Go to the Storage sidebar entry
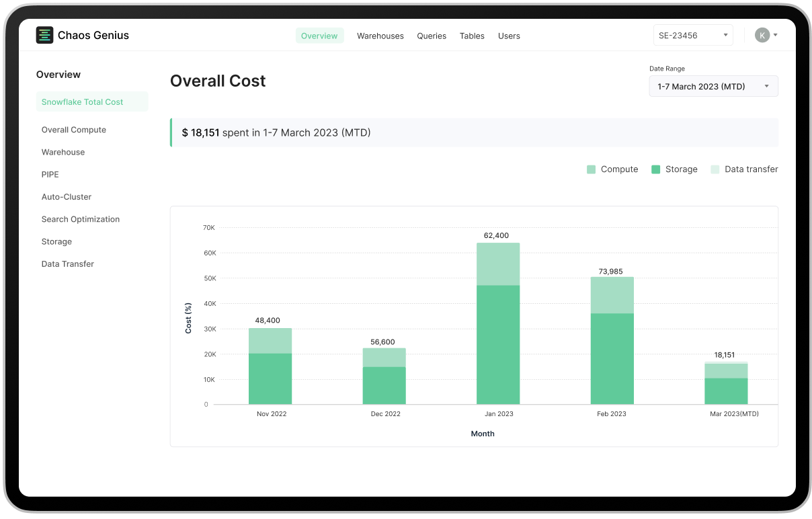Image resolution: width=812 pixels, height=519 pixels. pyautogui.click(x=56, y=241)
